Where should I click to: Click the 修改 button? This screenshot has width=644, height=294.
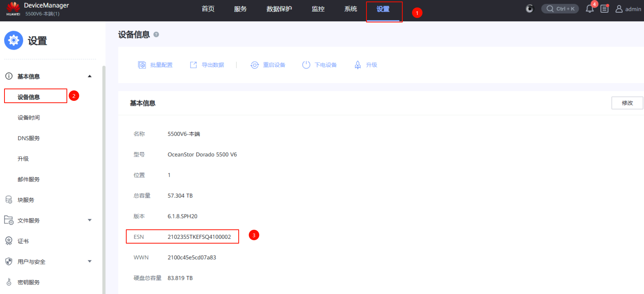pyautogui.click(x=627, y=103)
